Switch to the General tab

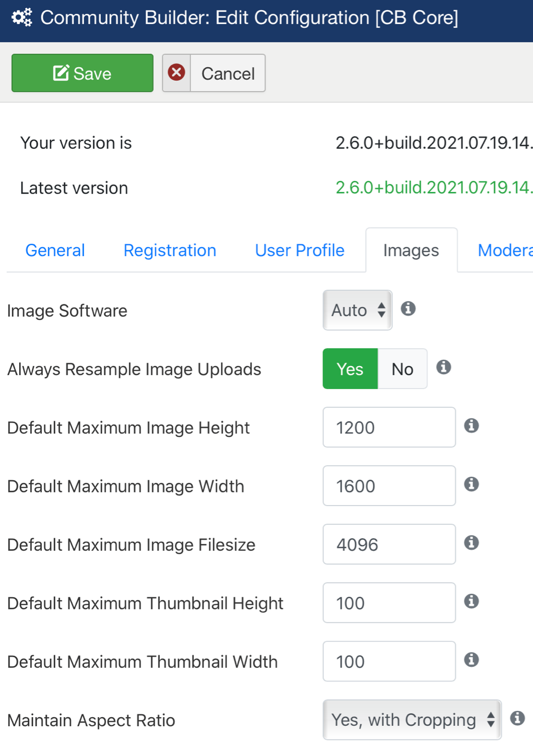point(55,250)
